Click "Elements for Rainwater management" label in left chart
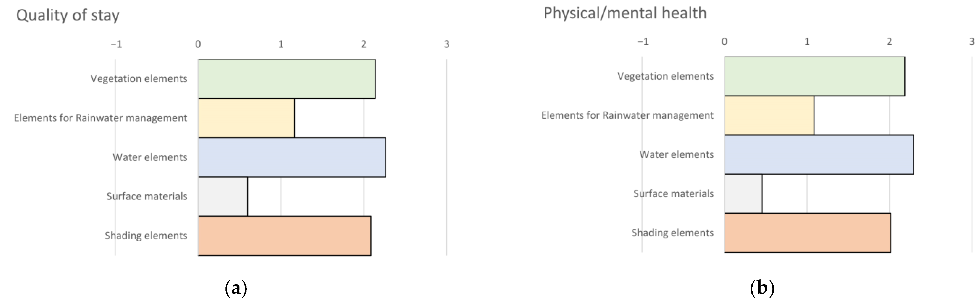This screenshot has height=306, width=980. click(100, 118)
